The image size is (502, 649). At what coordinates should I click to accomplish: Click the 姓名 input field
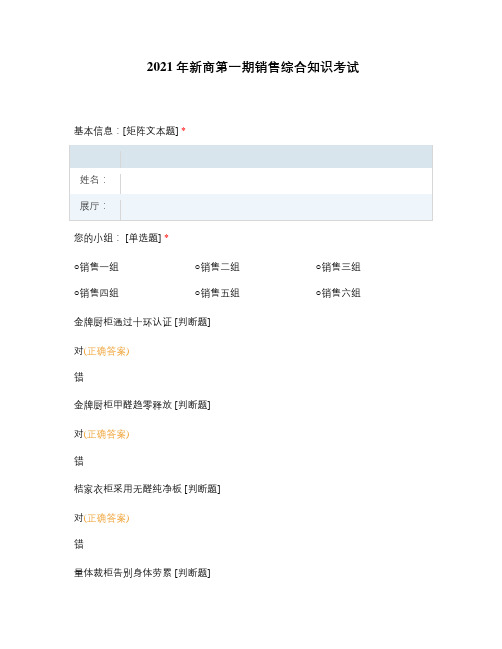(x=276, y=181)
